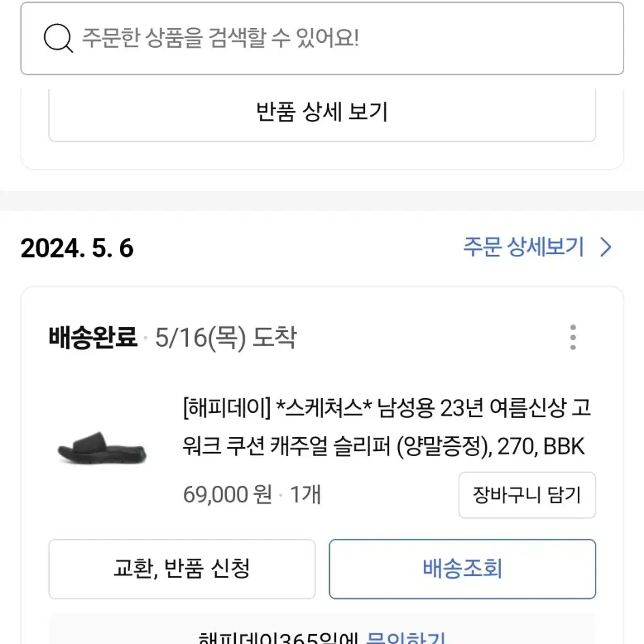Tap the 270, BBK option text

tap(541, 446)
